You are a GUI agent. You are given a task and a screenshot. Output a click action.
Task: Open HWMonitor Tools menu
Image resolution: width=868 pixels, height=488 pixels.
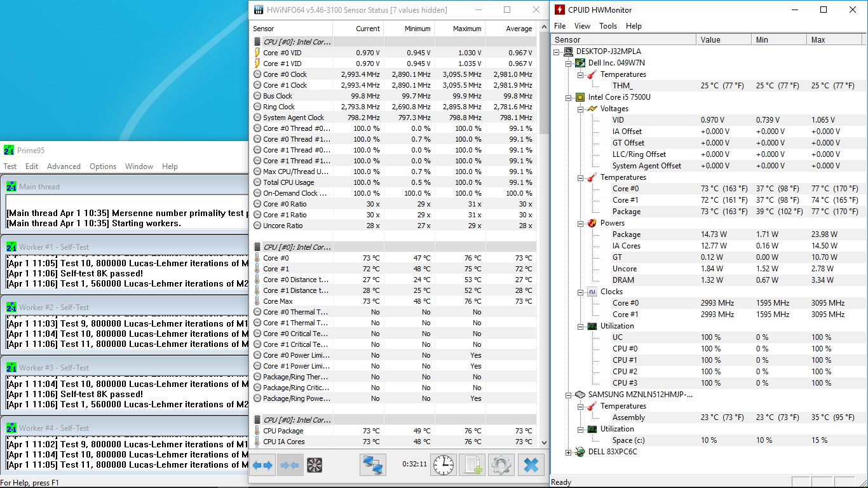[608, 26]
